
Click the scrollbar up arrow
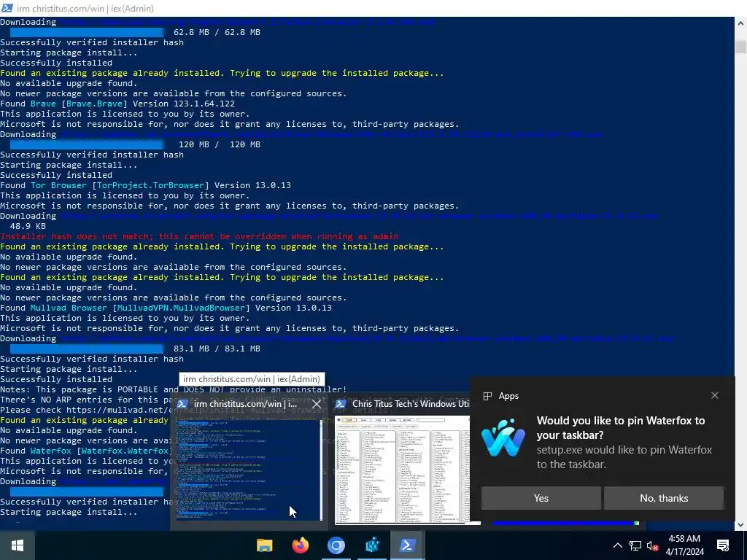click(741, 23)
